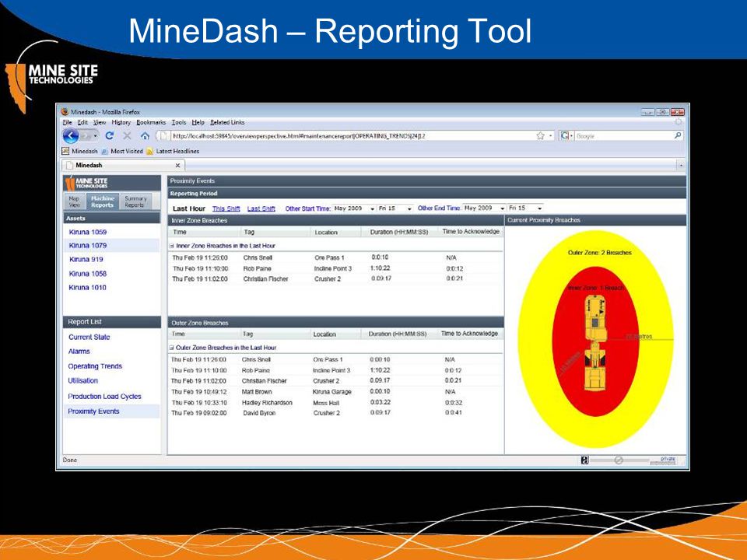Select asset Kiruna 919

[86, 259]
